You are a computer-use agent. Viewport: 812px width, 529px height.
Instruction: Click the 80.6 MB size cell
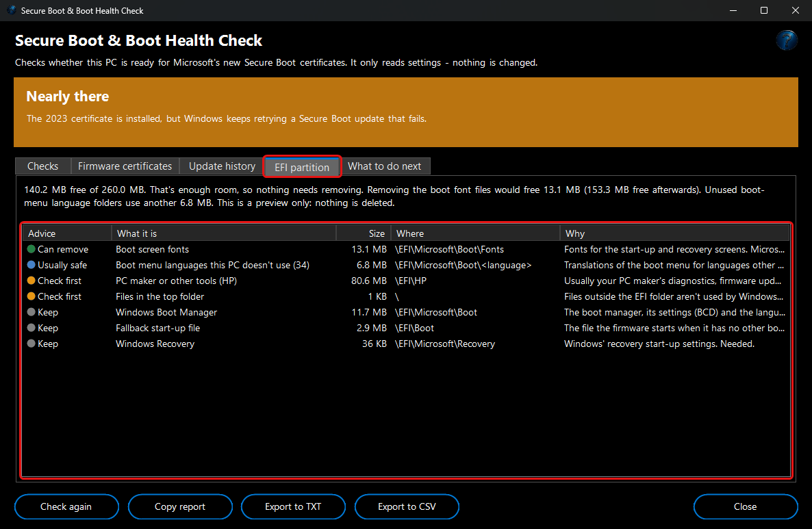tap(369, 281)
